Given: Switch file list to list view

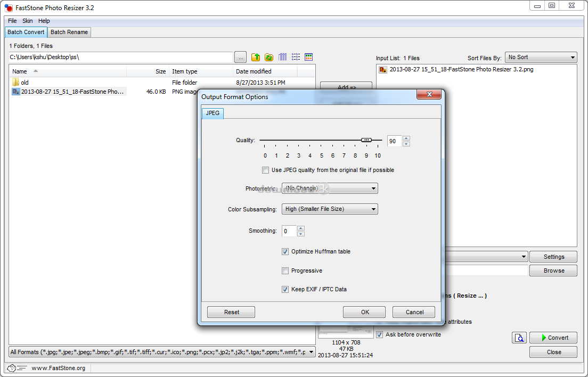Looking at the screenshot, I should [x=296, y=57].
